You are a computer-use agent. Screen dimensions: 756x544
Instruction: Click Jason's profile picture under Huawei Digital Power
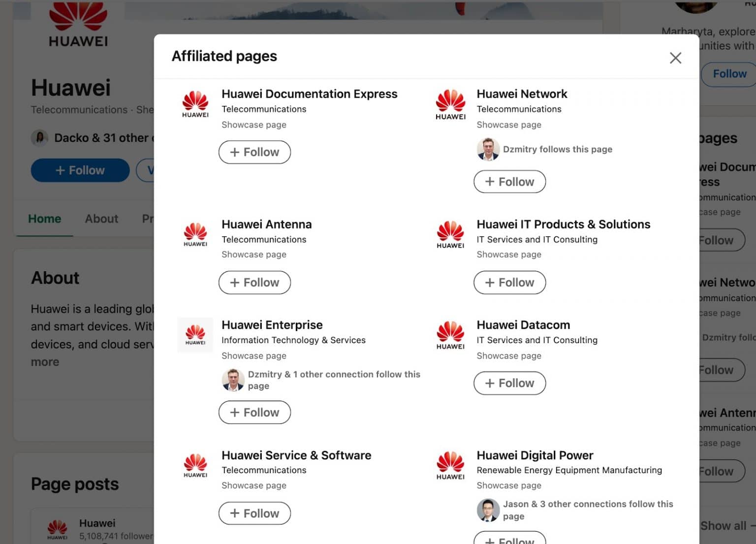(488, 510)
